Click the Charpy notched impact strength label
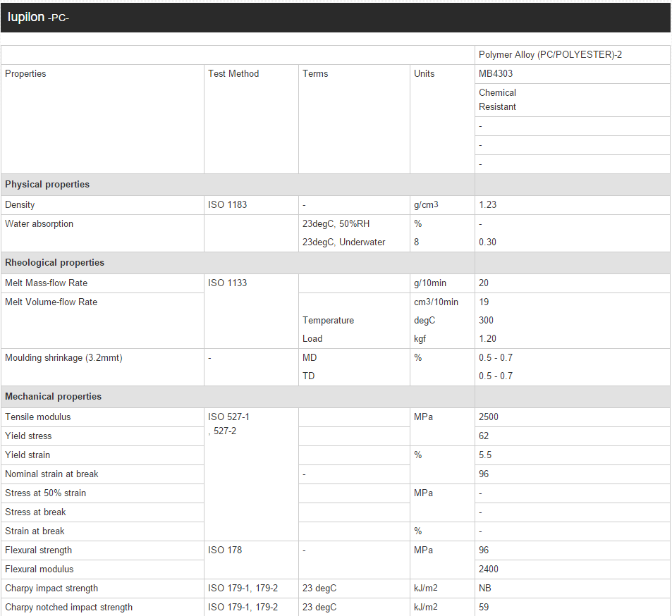672x616 pixels. click(x=68, y=608)
